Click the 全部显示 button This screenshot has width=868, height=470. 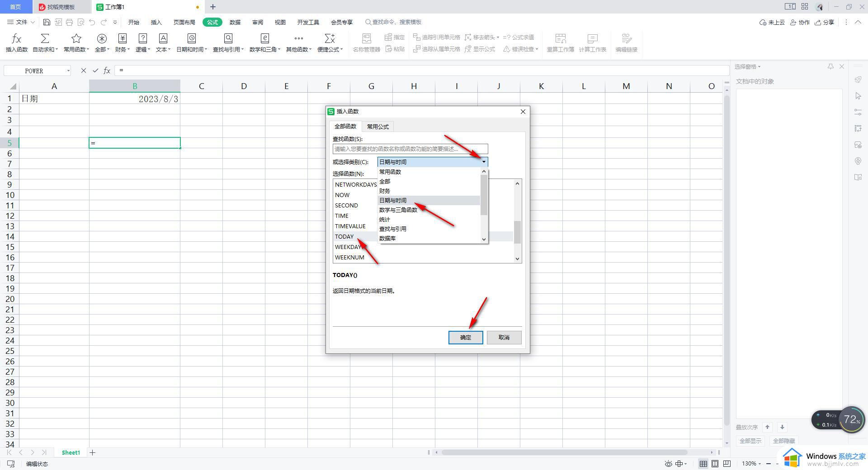click(x=750, y=441)
